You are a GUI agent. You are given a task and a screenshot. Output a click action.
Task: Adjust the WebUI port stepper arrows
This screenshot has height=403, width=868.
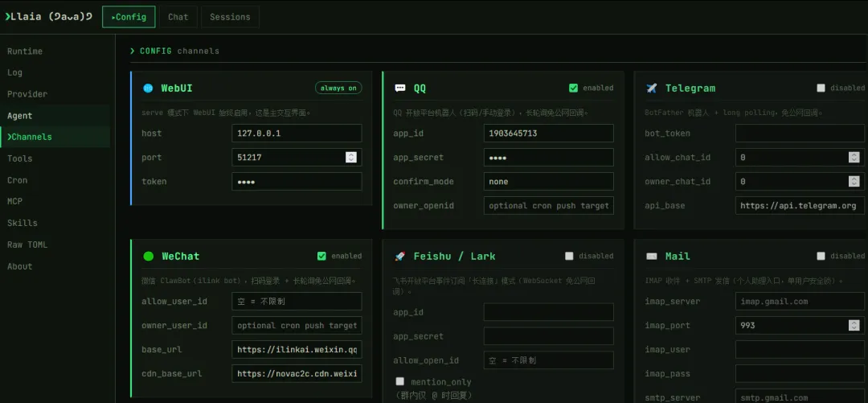(x=351, y=158)
